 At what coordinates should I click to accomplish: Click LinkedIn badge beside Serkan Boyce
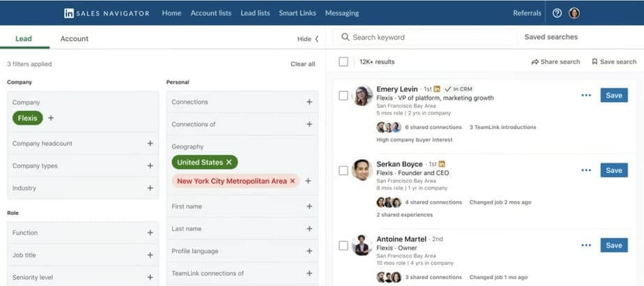tap(442, 164)
